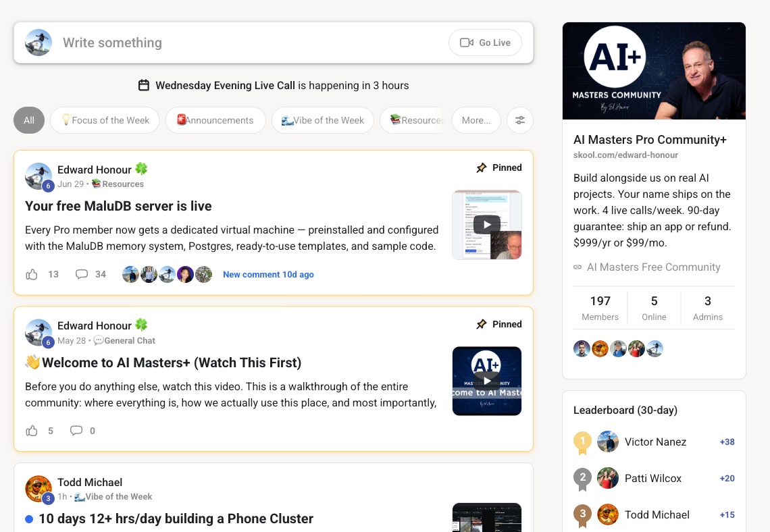The image size is (770, 532).
Task: Open Todd Michael on the leaderboard
Action: 657,515
